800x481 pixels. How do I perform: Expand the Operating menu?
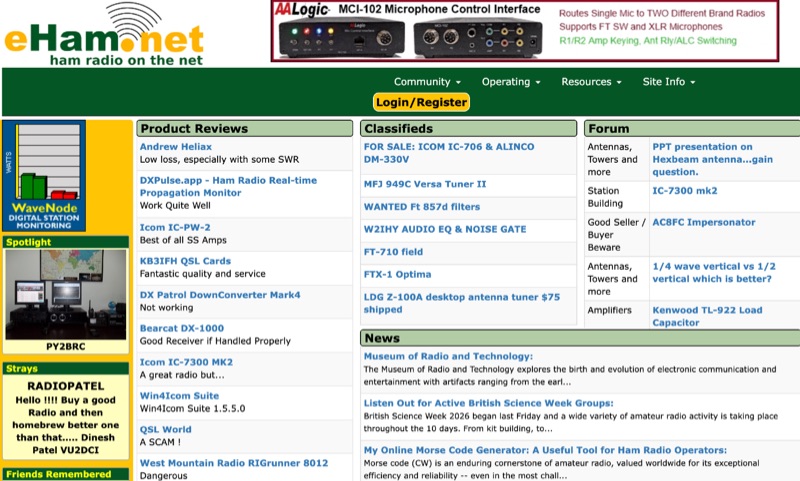coord(511,82)
